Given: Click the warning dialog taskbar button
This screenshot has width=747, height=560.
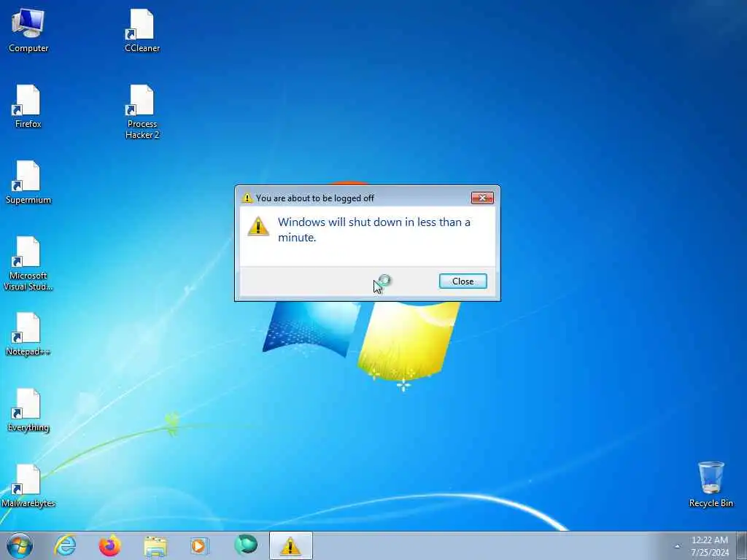Looking at the screenshot, I should tap(290, 545).
